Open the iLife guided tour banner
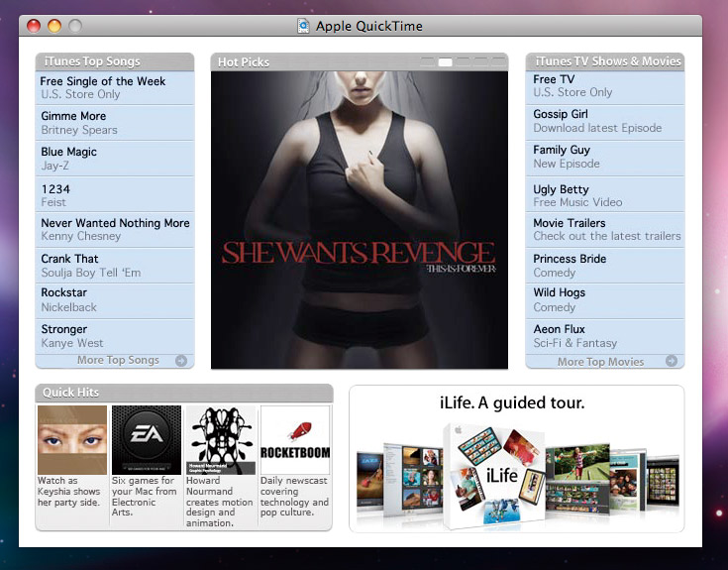 pos(516,459)
